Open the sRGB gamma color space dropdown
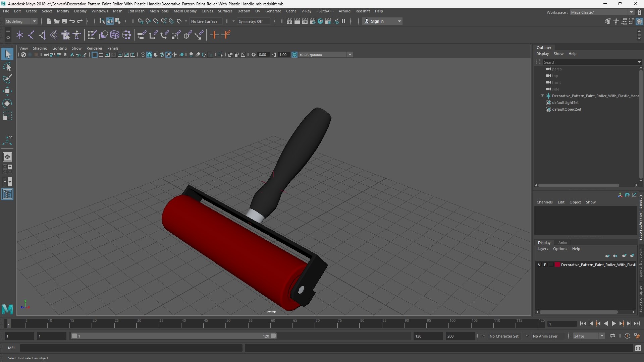 coord(325,55)
